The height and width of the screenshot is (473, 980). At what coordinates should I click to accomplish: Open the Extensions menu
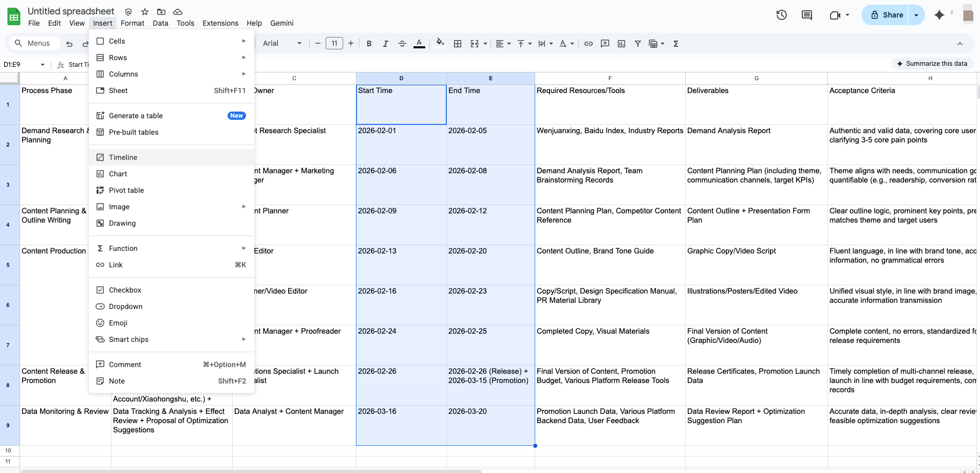[220, 23]
